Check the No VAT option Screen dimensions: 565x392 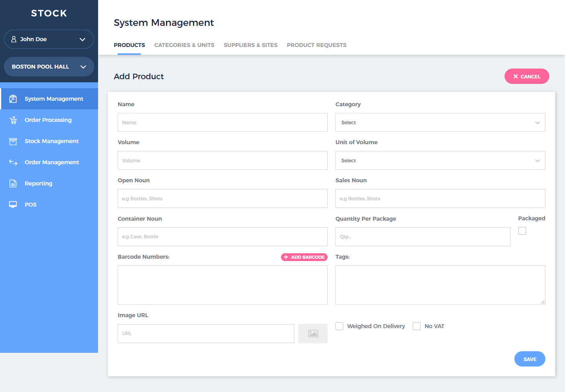click(x=417, y=326)
